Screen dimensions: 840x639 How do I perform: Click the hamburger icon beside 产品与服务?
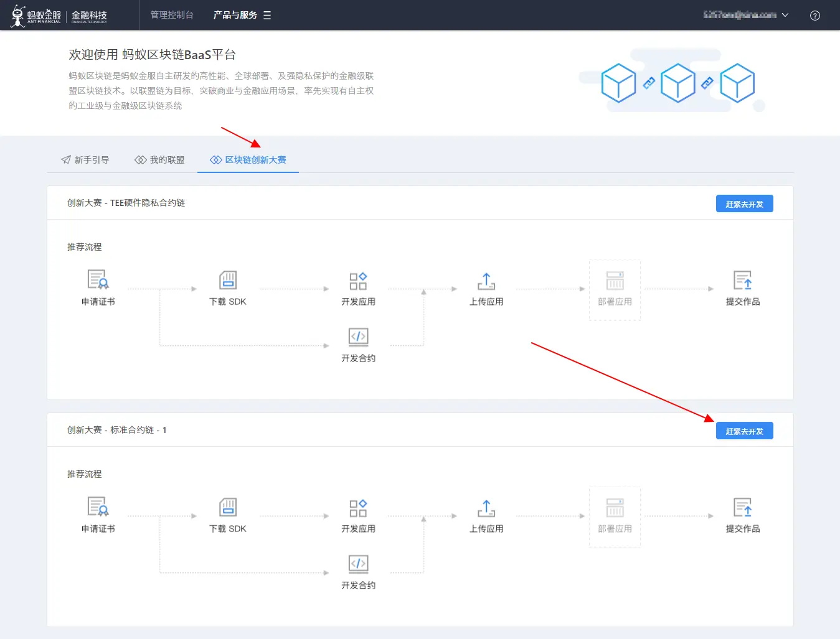pyautogui.click(x=267, y=16)
